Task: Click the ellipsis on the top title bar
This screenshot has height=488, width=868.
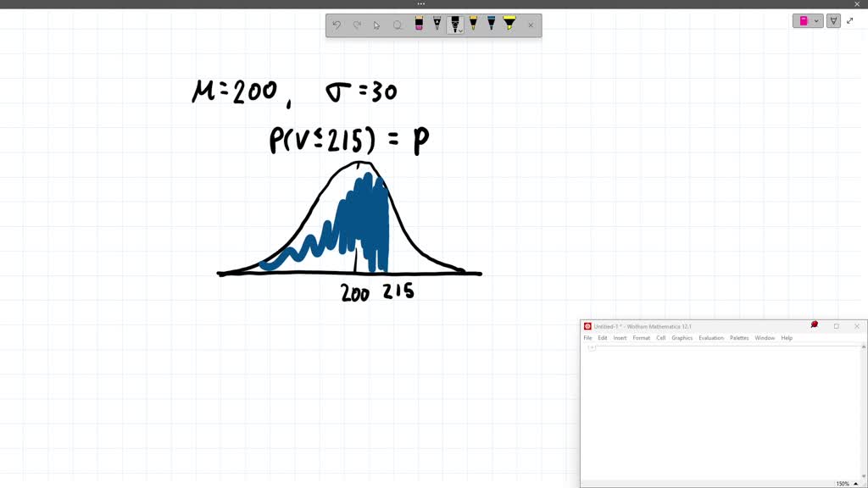Action: click(420, 4)
